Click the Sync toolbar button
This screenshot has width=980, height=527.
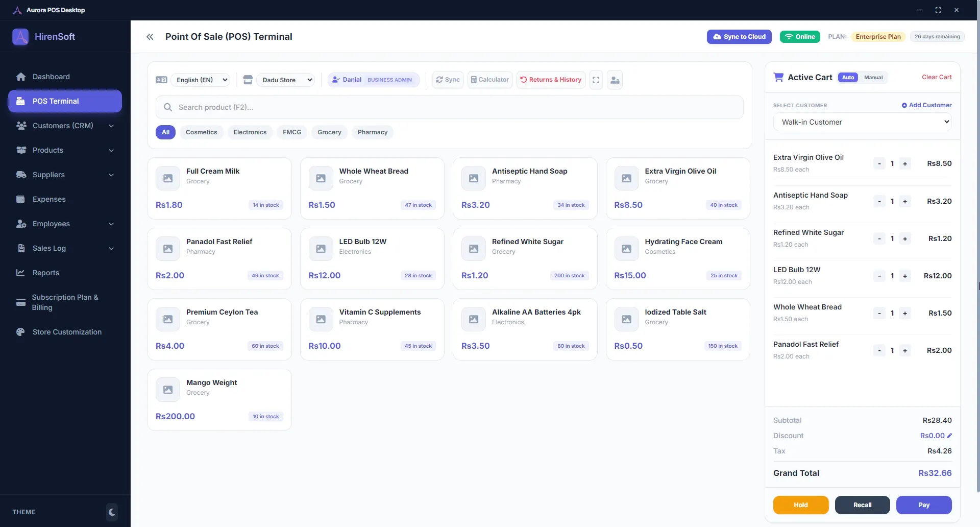coord(448,80)
